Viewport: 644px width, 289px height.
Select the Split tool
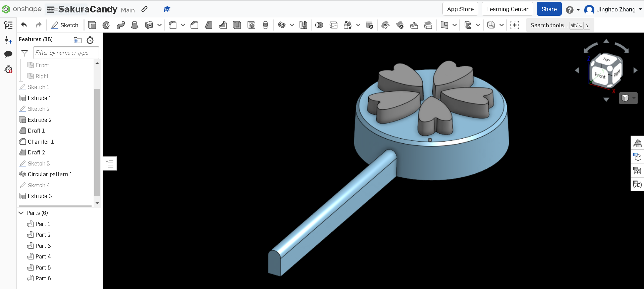click(333, 25)
